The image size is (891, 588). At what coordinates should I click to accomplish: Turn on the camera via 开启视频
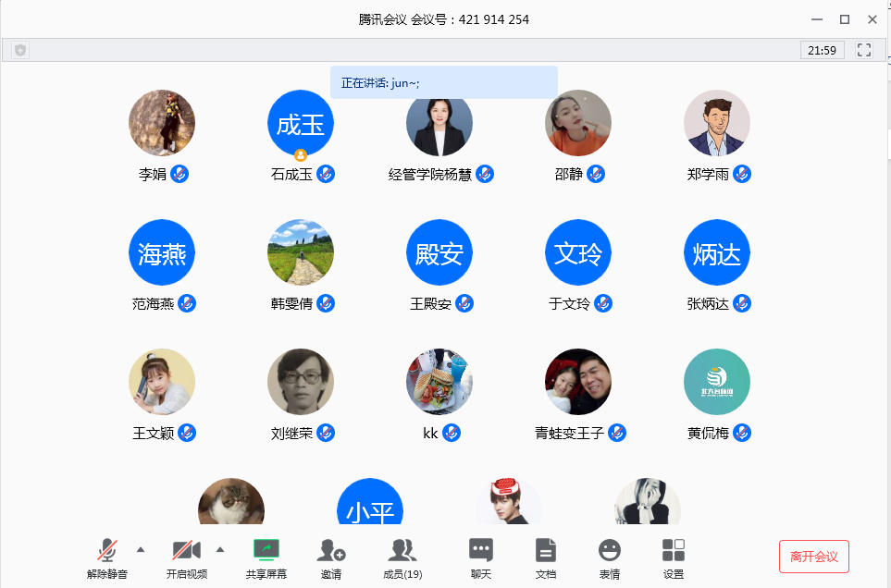pos(186,558)
